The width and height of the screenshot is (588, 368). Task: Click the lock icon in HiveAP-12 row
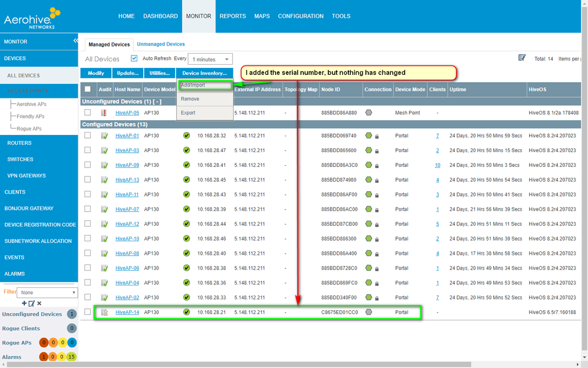[377, 225]
